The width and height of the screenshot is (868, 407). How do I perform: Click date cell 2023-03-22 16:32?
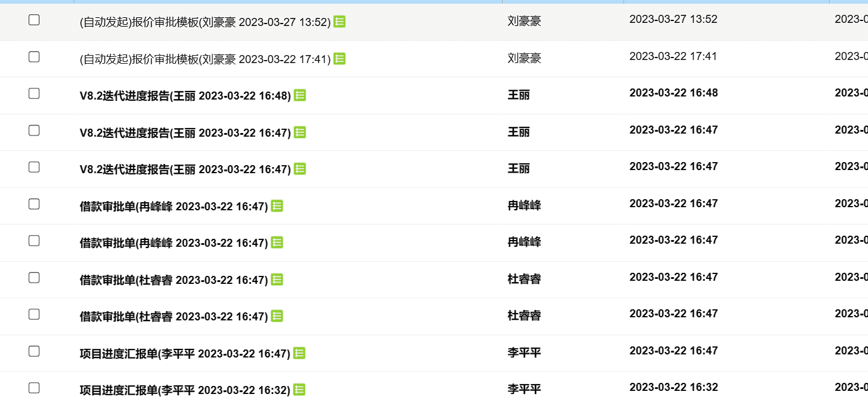click(674, 387)
